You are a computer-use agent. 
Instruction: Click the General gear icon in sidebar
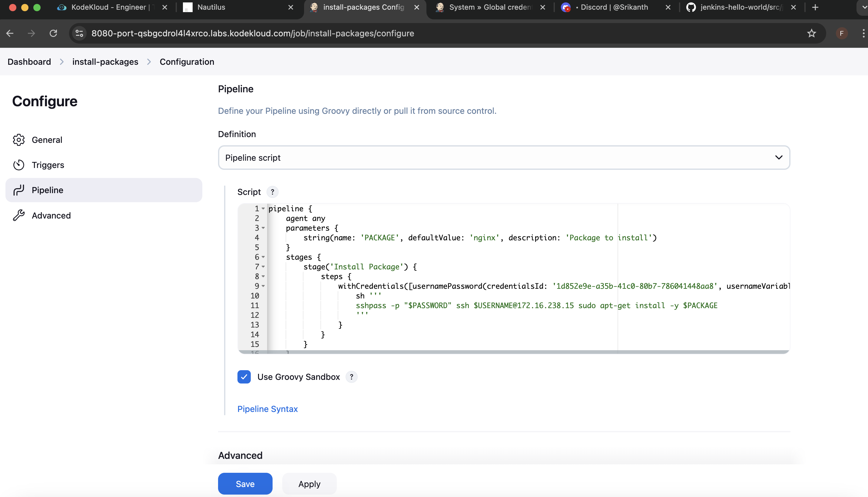click(x=19, y=140)
